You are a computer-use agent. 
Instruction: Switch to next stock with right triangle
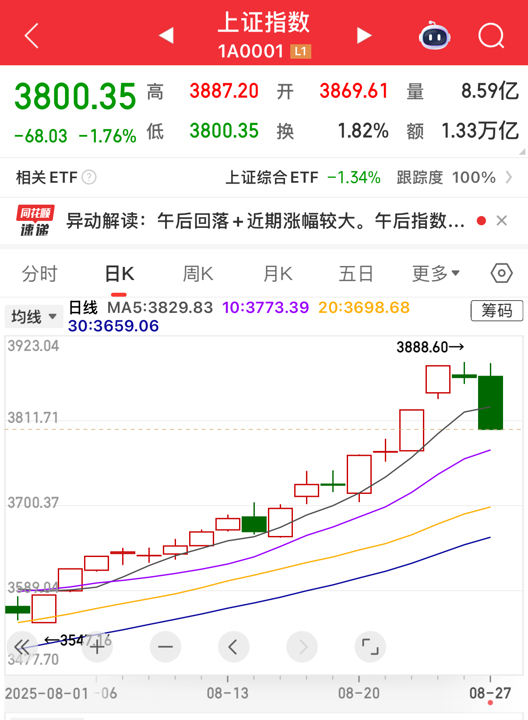(364, 35)
